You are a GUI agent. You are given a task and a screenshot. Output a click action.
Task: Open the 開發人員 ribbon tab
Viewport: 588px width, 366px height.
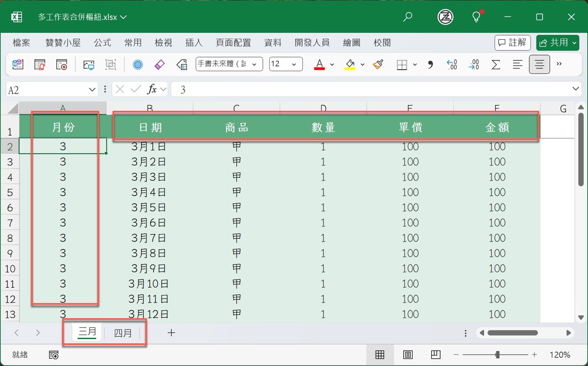click(312, 42)
